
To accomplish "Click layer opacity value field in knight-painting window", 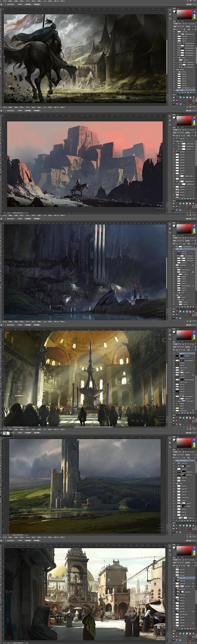I will pyautogui.click(x=193, y=27).
